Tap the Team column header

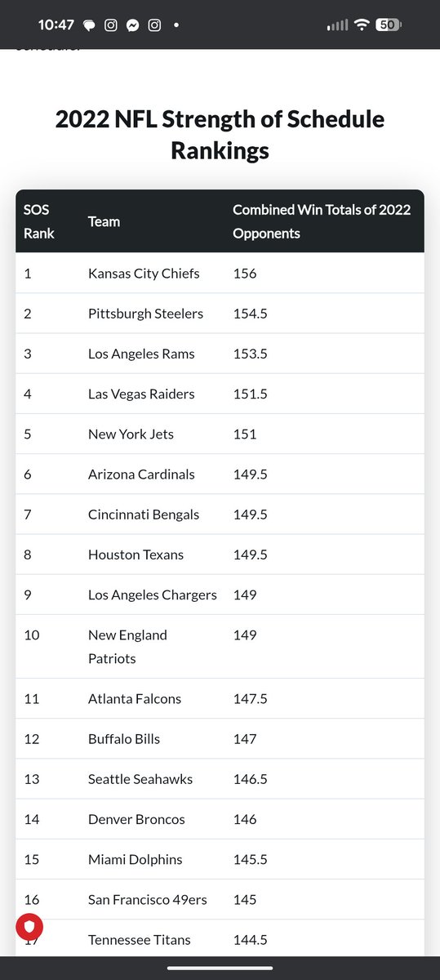tap(104, 221)
